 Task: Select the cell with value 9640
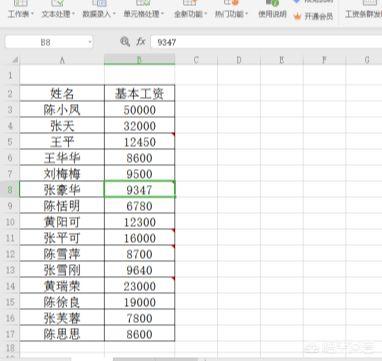pyautogui.click(x=140, y=269)
